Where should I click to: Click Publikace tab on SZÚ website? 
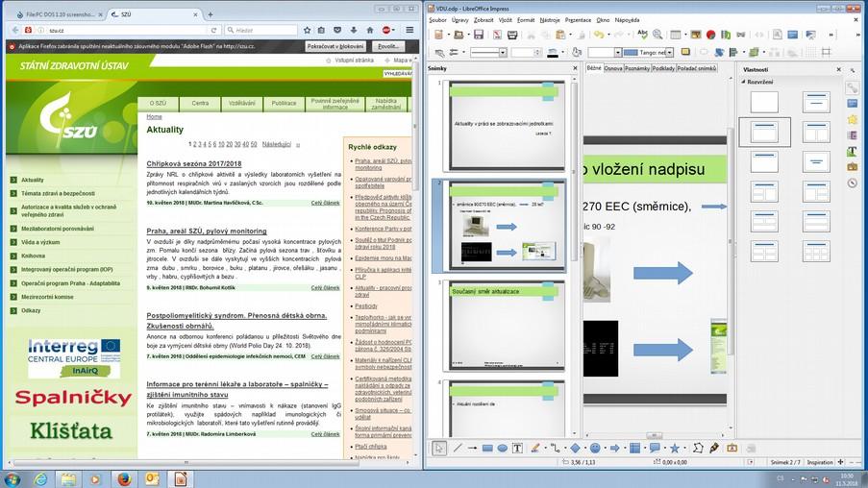[x=284, y=104]
